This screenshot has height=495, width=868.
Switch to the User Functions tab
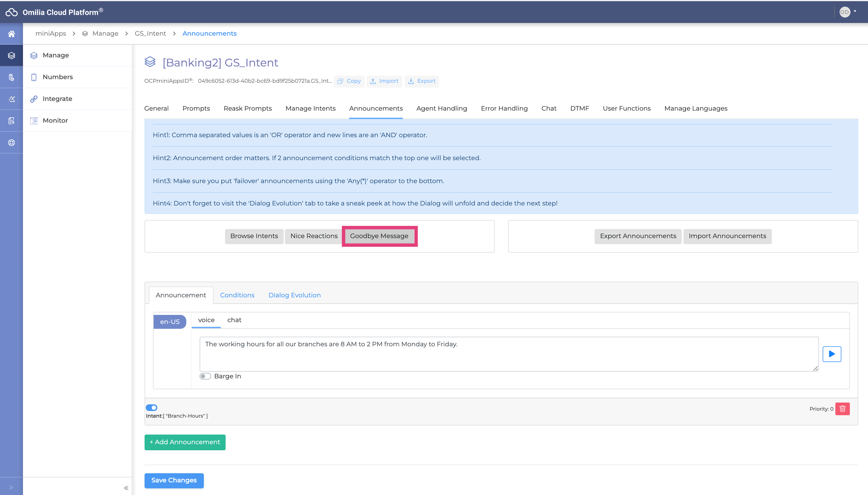[x=627, y=108]
